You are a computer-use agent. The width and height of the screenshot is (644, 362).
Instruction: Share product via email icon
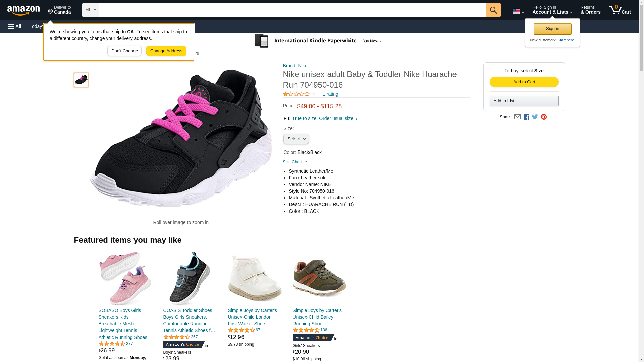point(517,117)
